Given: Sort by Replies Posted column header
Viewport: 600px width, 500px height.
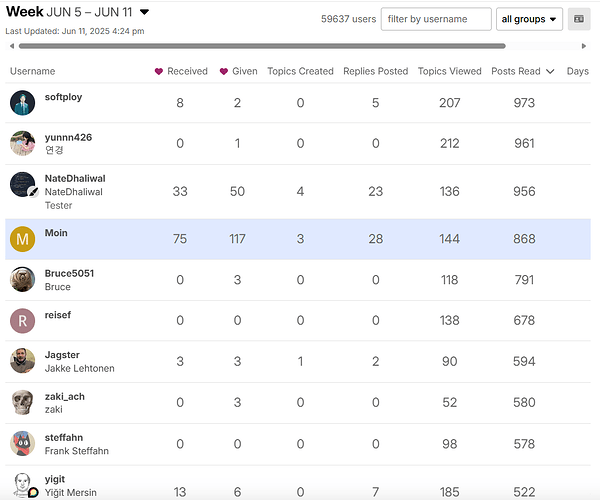Looking at the screenshot, I should pos(376,71).
